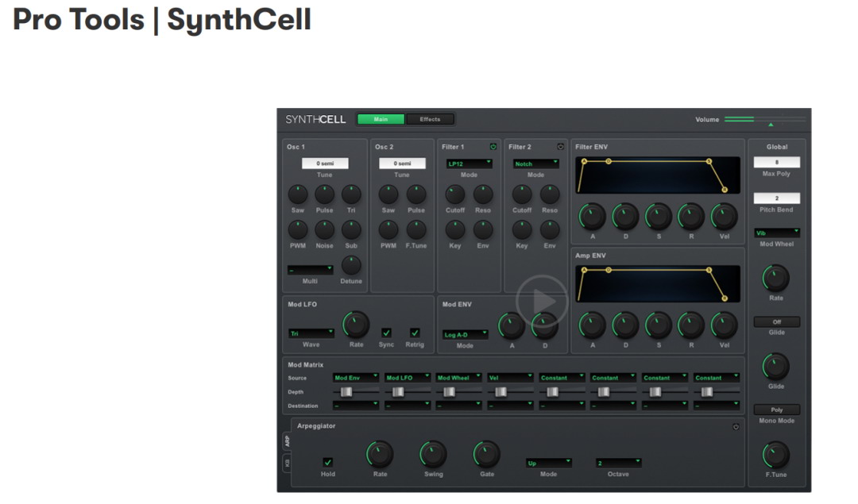Viewport: 858px width, 504px height.
Task: Open the Mod Env source dropdown
Action: [356, 377]
